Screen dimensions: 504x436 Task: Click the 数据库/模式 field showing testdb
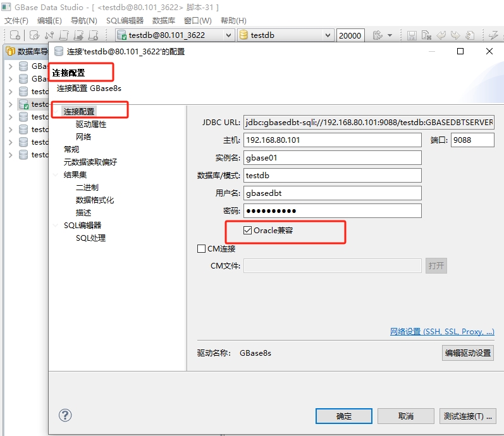point(333,176)
